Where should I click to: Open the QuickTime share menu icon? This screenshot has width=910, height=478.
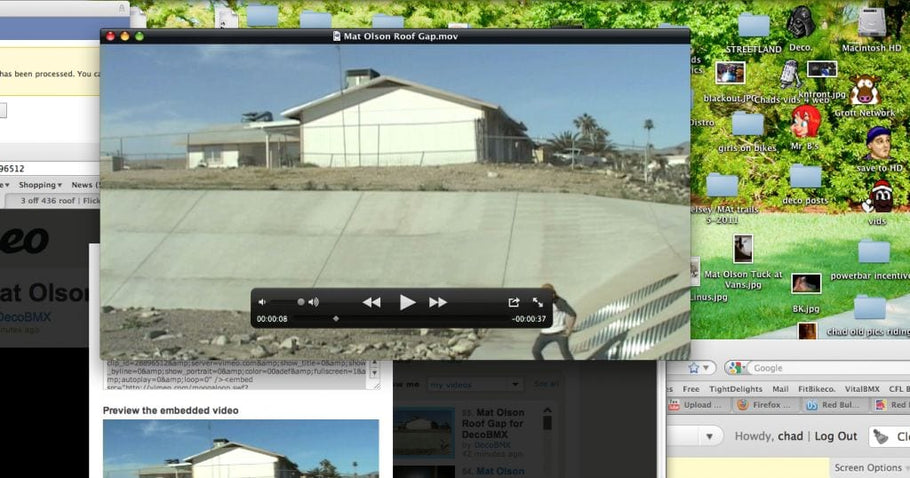click(x=514, y=302)
